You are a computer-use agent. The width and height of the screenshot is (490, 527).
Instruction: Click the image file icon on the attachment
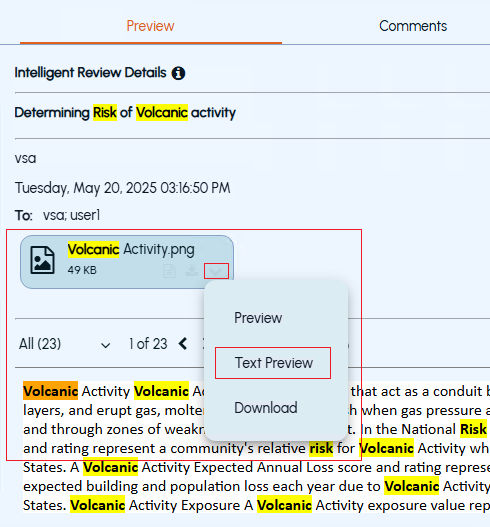pos(42,260)
